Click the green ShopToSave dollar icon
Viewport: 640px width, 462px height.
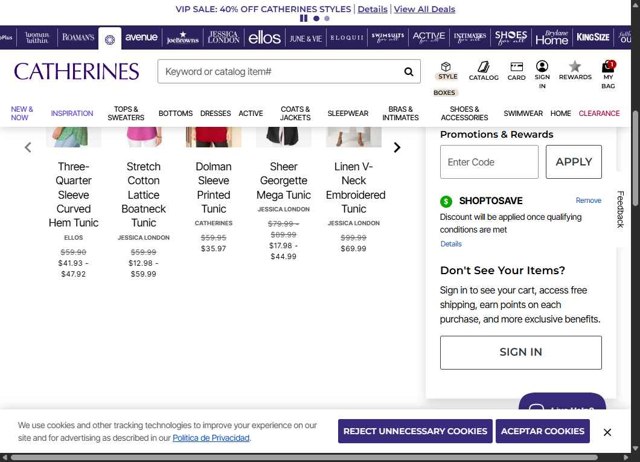pyautogui.click(x=446, y=201)
